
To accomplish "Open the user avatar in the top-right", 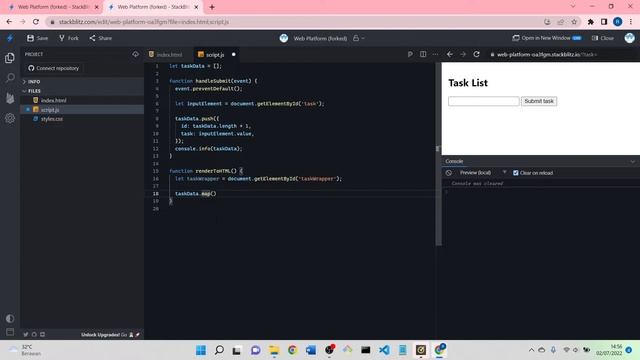I will [629, 38].
